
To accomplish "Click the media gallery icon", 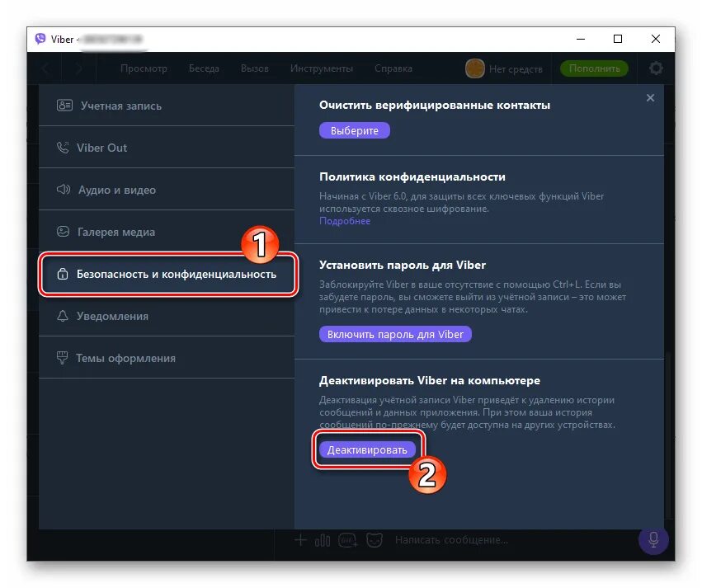I will click(63, 232).
